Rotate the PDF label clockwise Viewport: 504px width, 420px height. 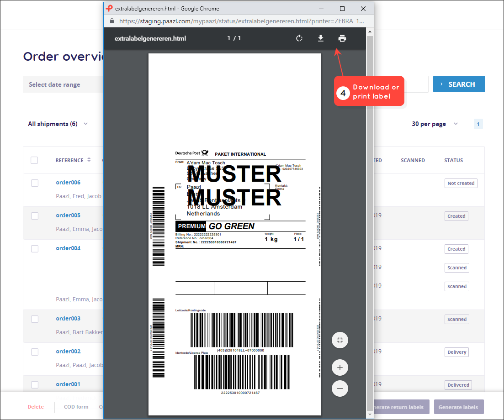pos(299,38)
